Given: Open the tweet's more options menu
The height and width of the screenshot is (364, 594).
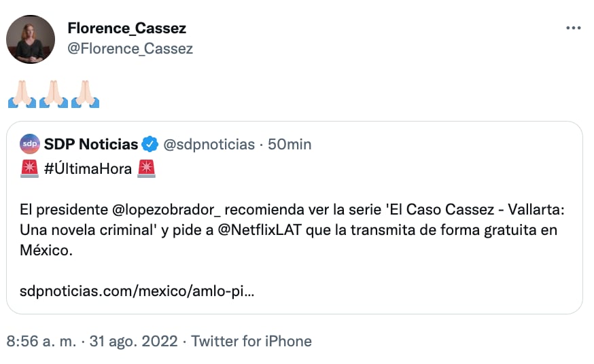Looking at the screenshot, I should coord(574,29).
